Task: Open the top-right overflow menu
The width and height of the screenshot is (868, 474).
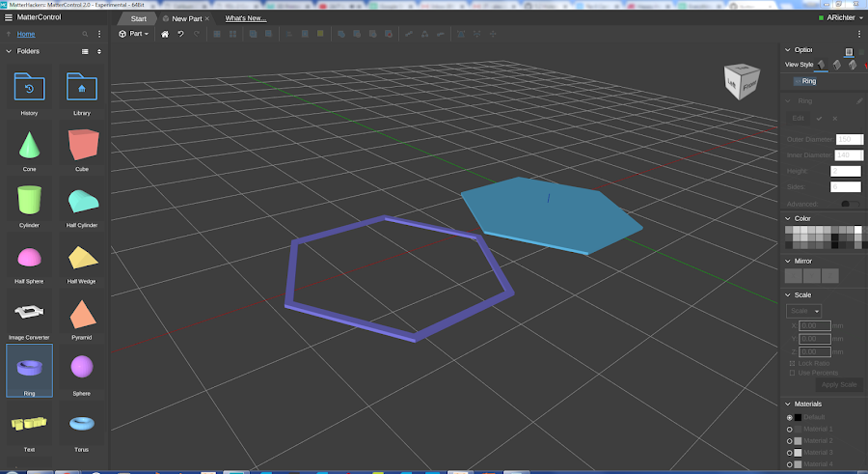Action: tap(859, 34)
